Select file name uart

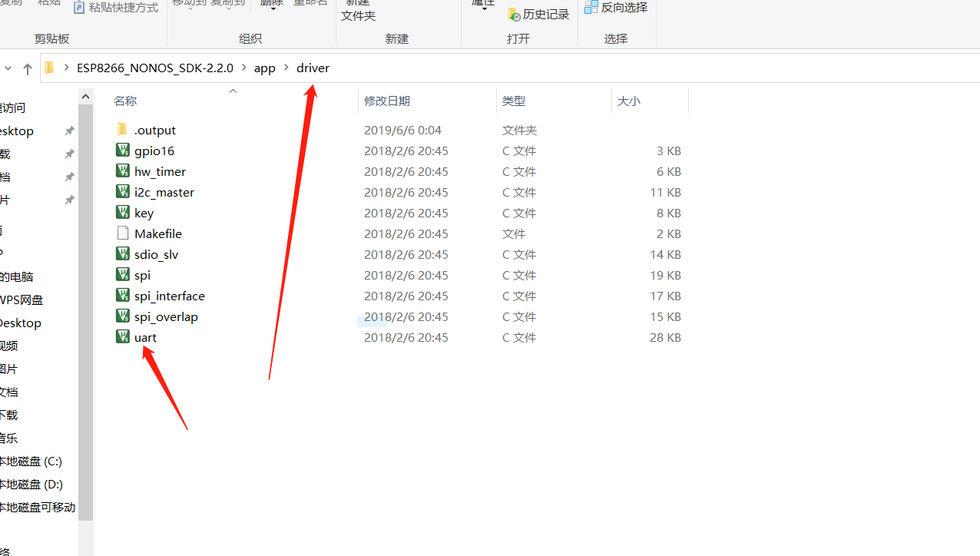tap(145, 337)
